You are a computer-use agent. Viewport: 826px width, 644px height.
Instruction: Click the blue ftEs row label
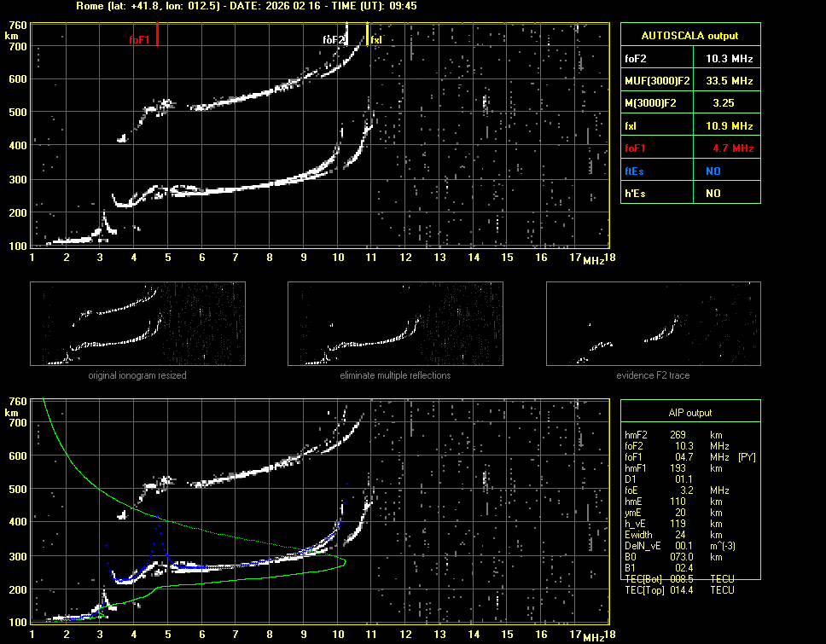(x=634, y=171)
